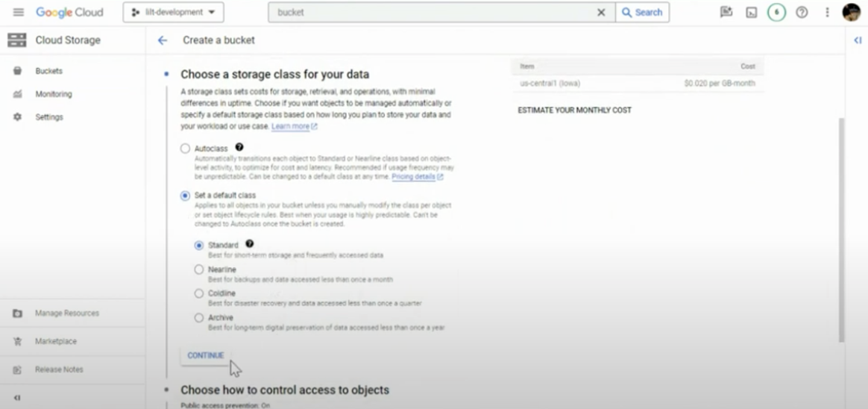The height and width of the screenshot is (409, 868).
Task: Select the Archive storage class
Action: pos(199,317)
